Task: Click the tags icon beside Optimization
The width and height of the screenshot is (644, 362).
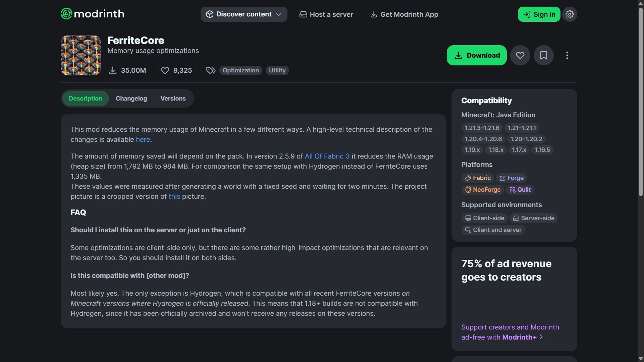Action: tap(211, 70)
